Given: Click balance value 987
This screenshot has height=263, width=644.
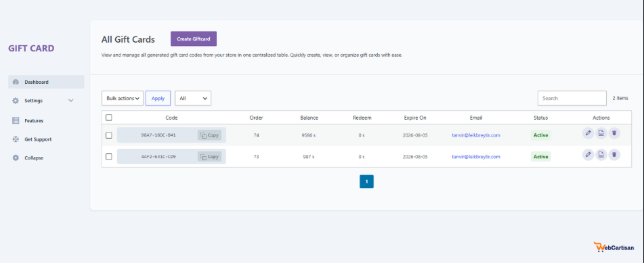Looking at the screenshot, I should [x=308, y=156].
